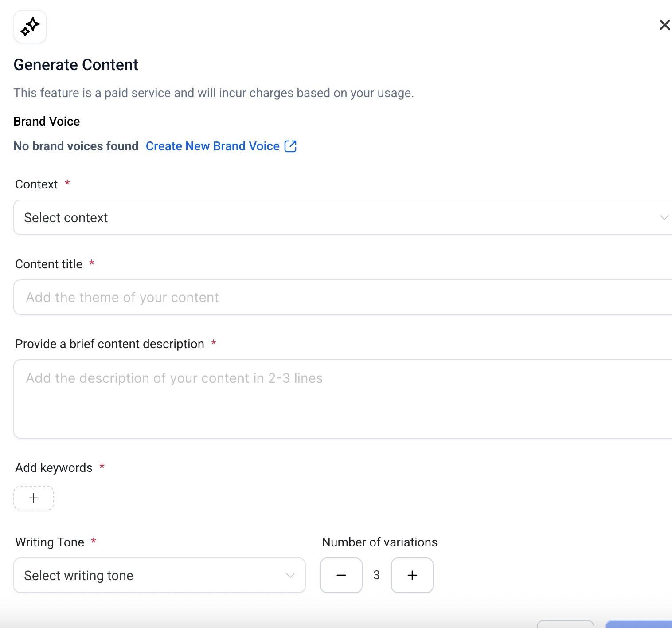Click the No brand voices found text

click(76, 146)
